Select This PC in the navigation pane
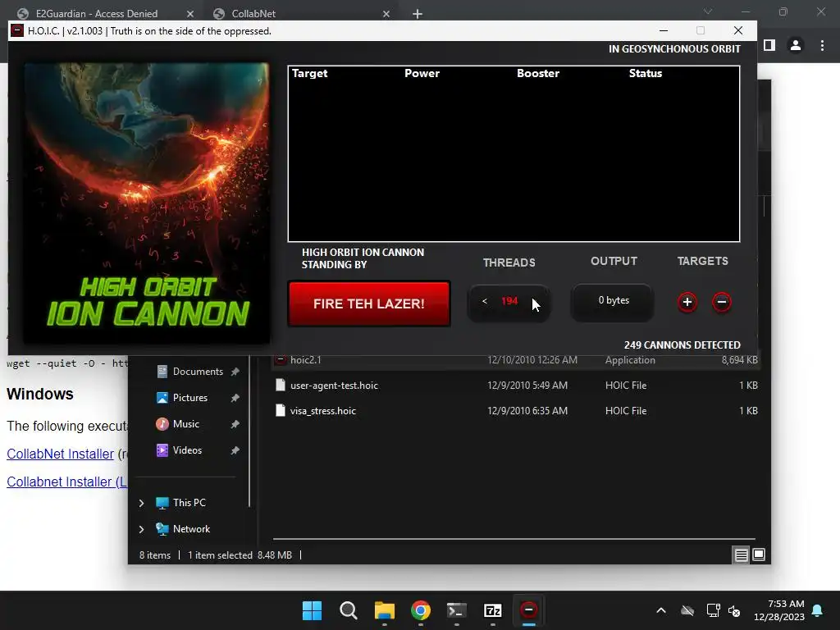 [x=189, y=503]
